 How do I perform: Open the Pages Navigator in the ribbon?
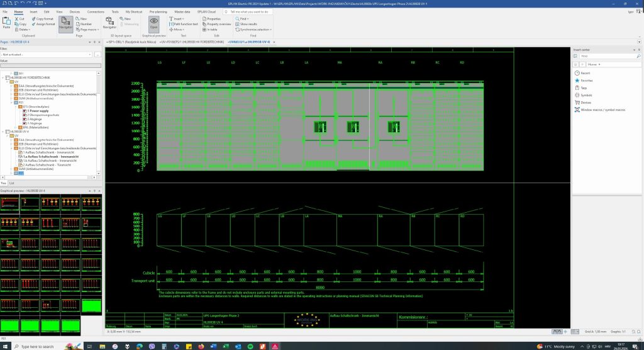(65, 24)
